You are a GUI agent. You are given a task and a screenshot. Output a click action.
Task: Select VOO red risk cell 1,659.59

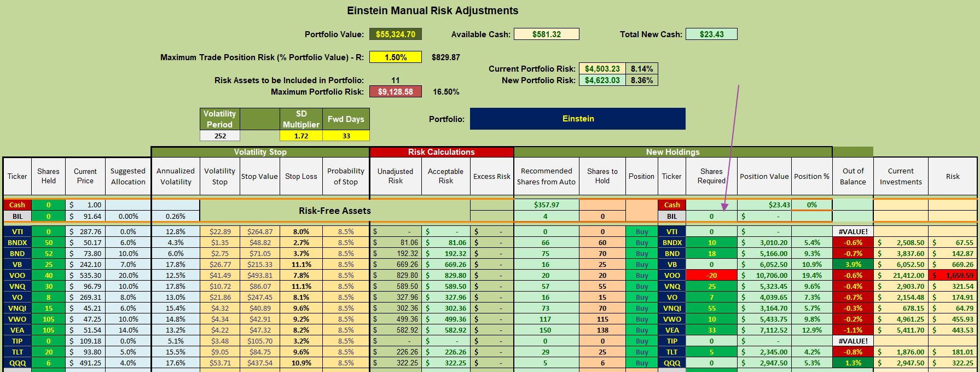coord(953,275)
